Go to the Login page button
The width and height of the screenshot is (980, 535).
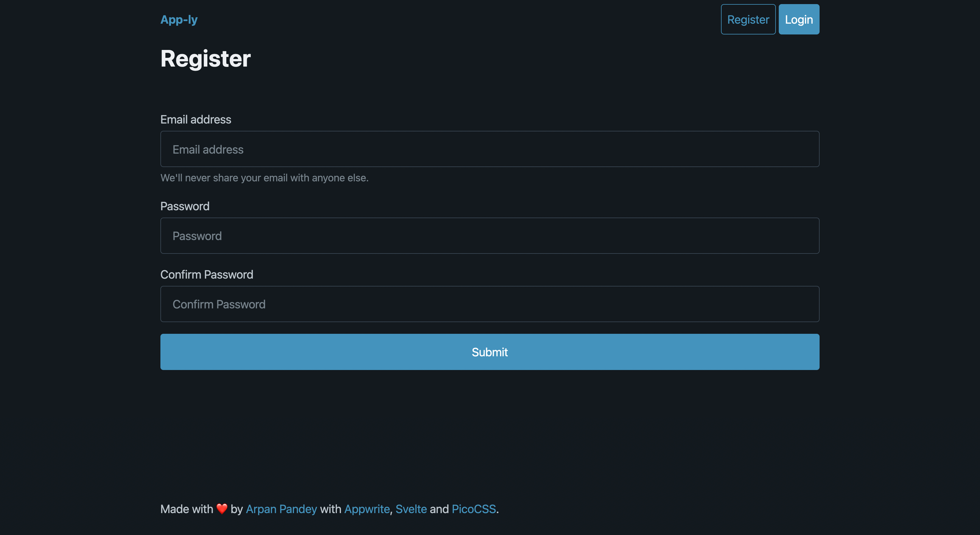tap(799, 19)
